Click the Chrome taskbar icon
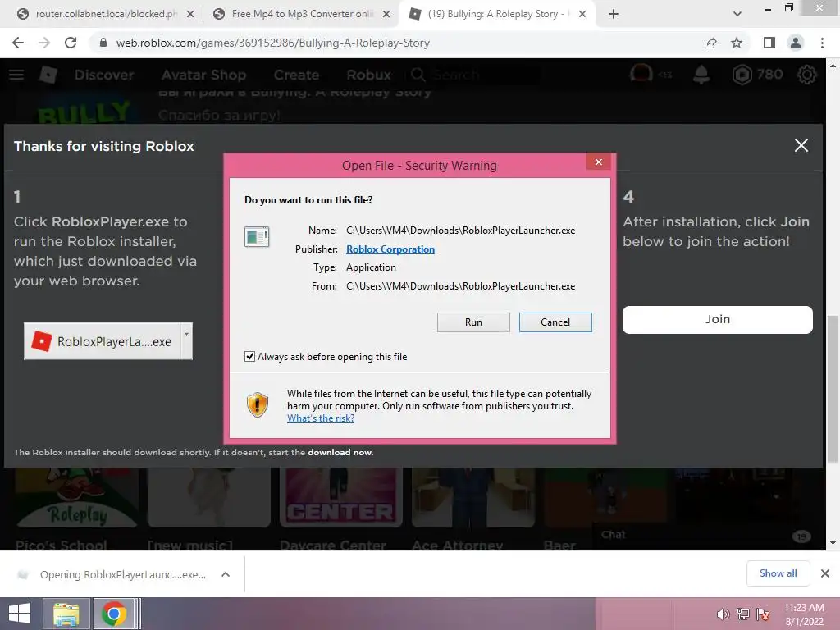Viewport: 840px width, 630px height. (x=113, y=614)
